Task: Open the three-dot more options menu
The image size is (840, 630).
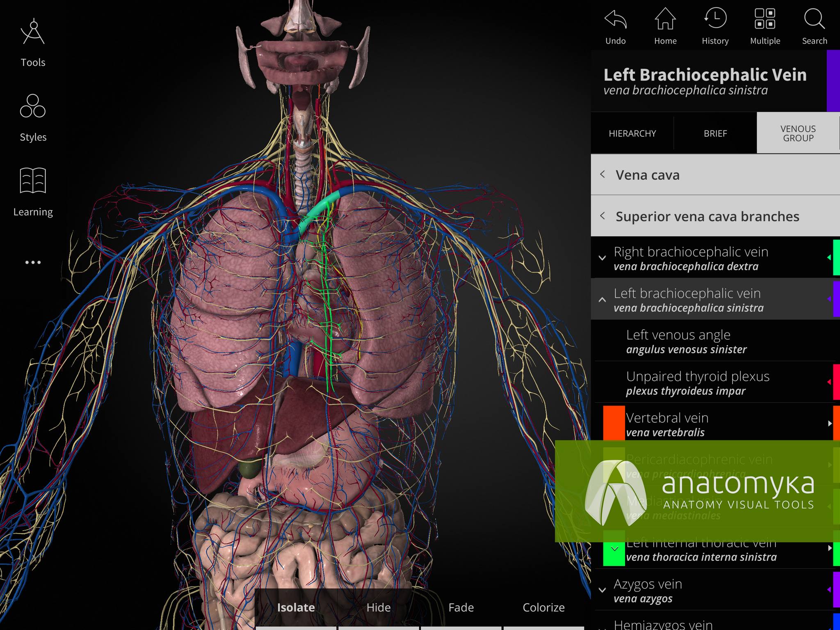Action: click(33, 262)
